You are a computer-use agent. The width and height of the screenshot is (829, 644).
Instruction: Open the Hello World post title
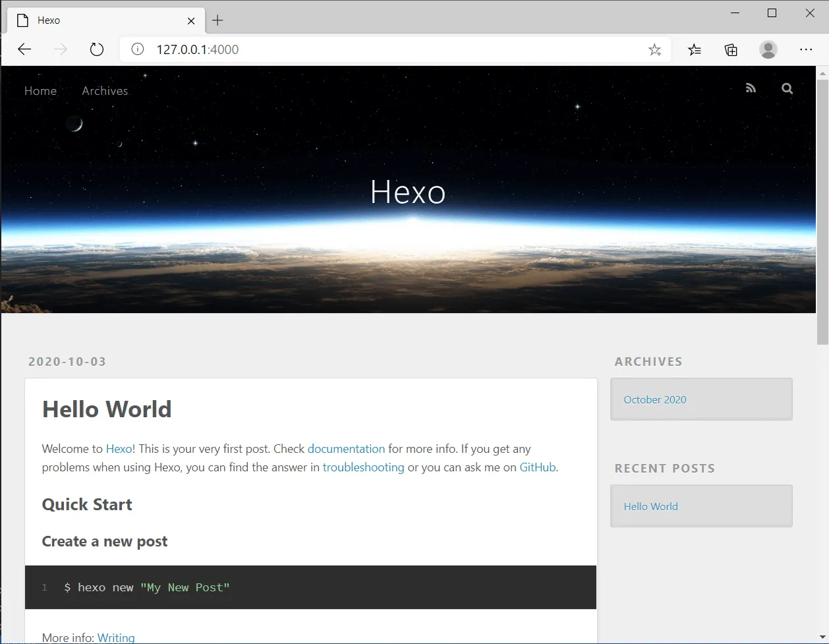[107, 409]
